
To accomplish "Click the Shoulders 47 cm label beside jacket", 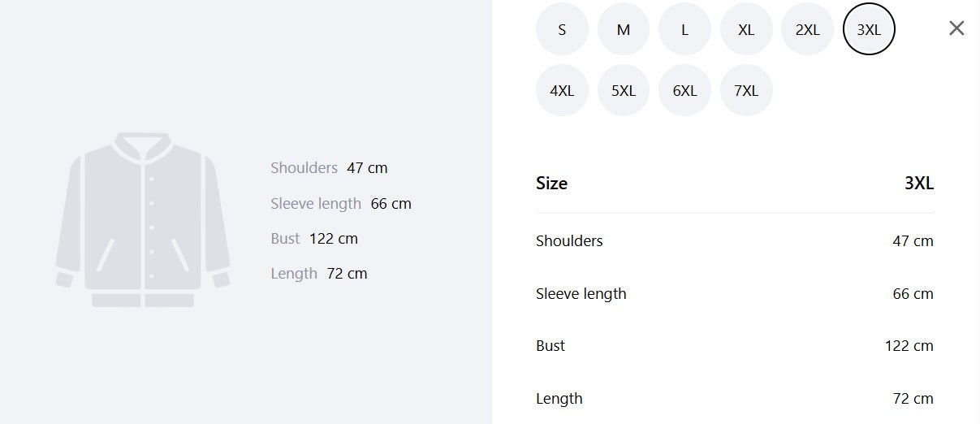I will pyautogui.click(x=329, y=168).
